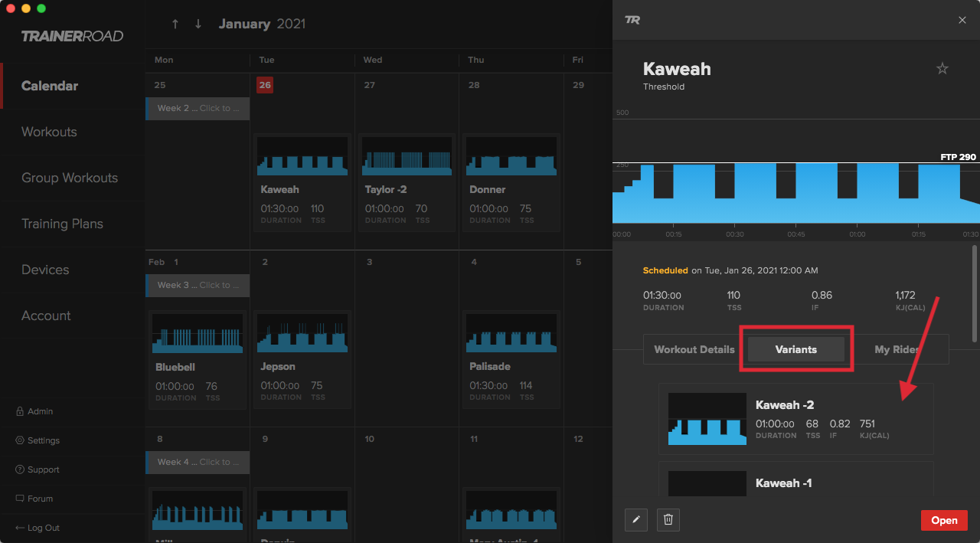Open Bluebell workout card
980x543 pixels.
(198, 359)
